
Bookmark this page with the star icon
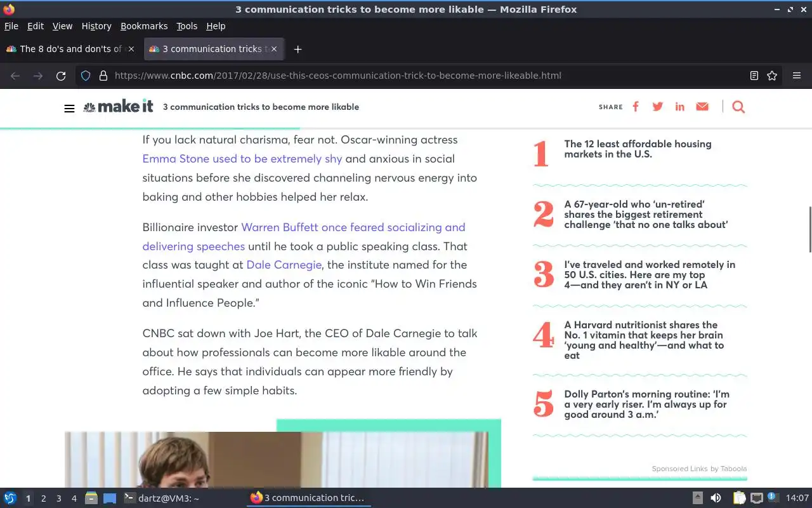(772, 76)
